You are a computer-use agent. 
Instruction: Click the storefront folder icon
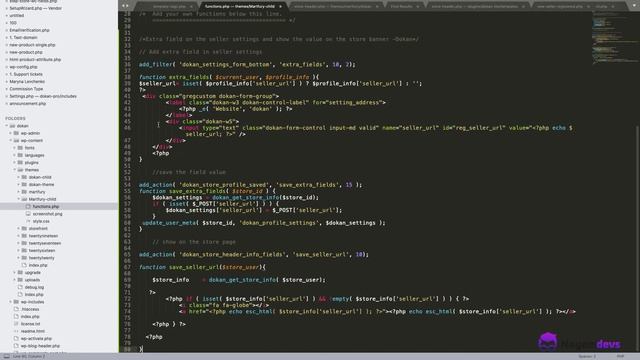pos(24,229)
